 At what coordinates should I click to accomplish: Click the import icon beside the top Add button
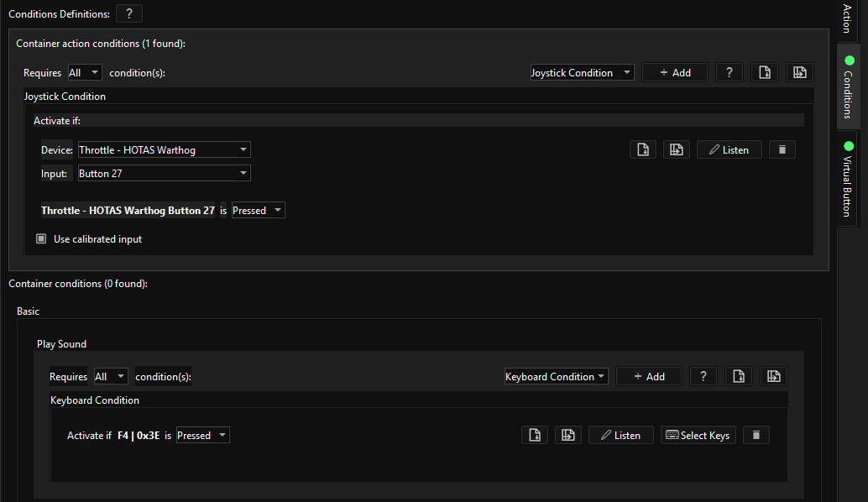(765, 72)
